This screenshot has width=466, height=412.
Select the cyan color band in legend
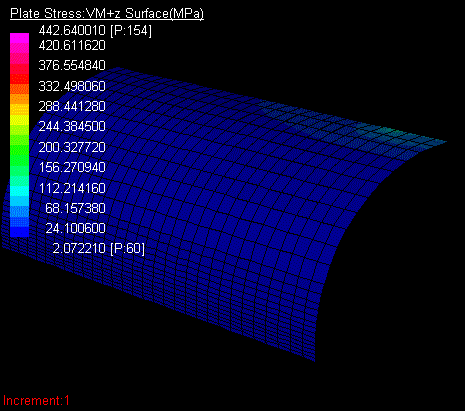point(19,191)
